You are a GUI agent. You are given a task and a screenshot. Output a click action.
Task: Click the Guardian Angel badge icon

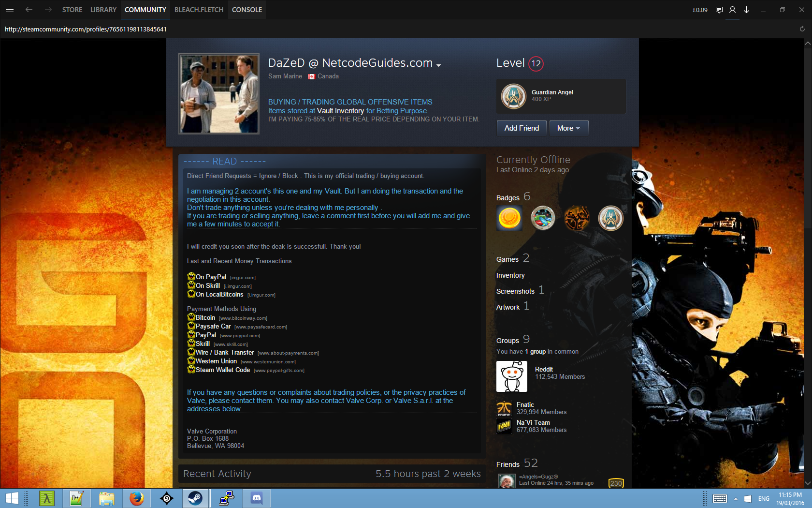pos(513,96)
